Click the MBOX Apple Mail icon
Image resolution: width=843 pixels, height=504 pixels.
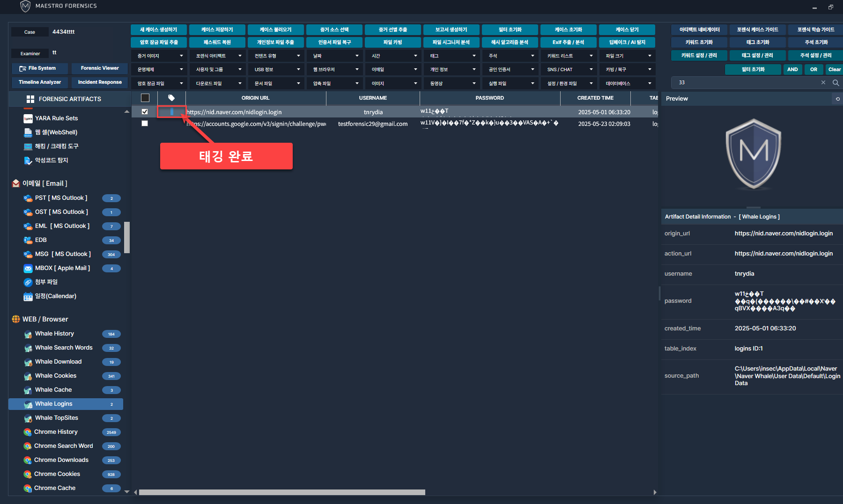28,268
